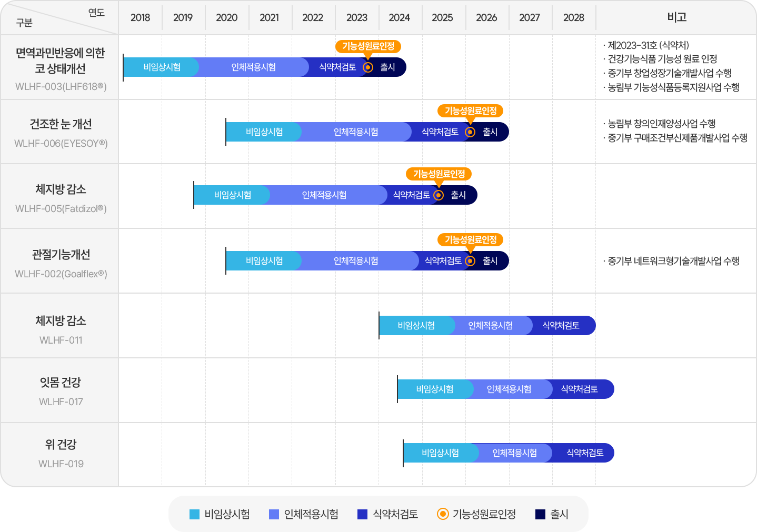Click the orange 기능성원료인정 callout above WLHF-006 bar

(x=471, y=111)
